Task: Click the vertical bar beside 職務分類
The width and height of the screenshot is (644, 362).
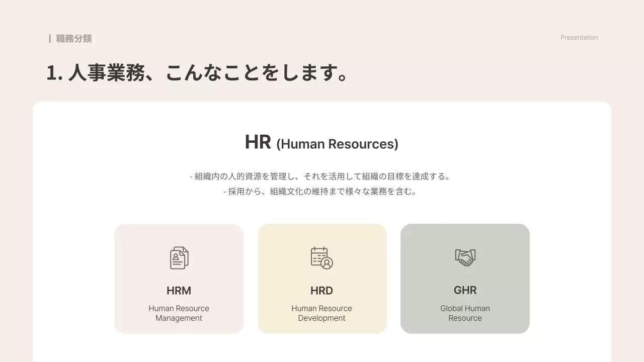Action: click(50, 39)
